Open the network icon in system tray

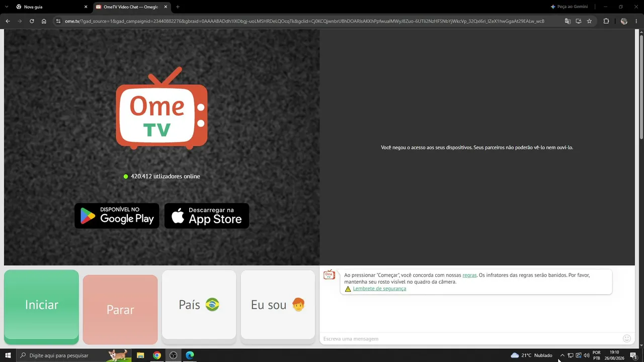(x=571, y=355)
